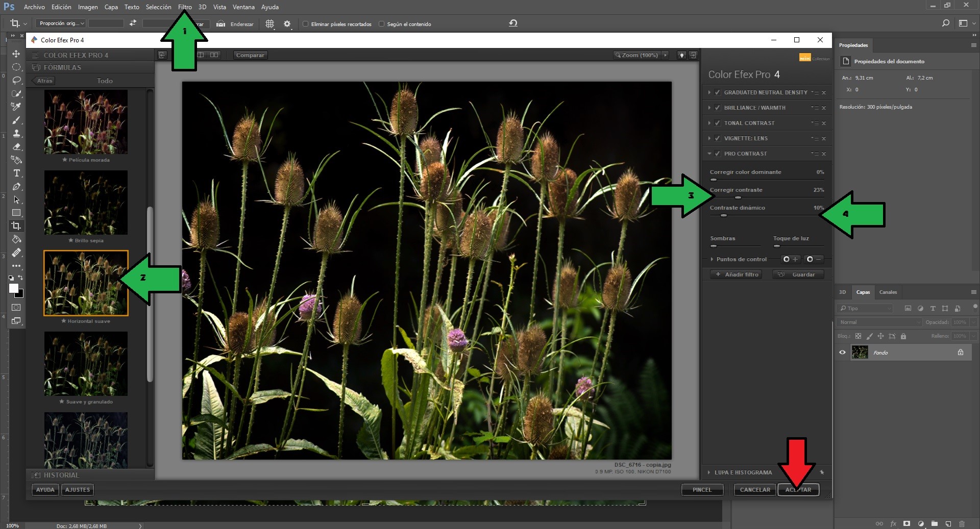Enable Eliminar píxeles recortados checkbox
The width and height of the screenshot is (980, 529).
[x=306, y=24]
